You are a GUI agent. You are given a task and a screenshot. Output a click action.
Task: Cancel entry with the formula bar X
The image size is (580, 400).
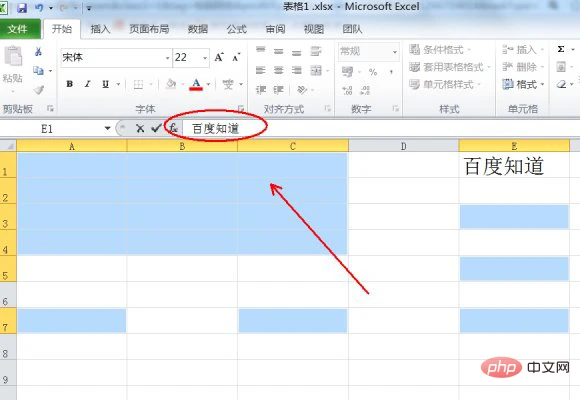140,128
